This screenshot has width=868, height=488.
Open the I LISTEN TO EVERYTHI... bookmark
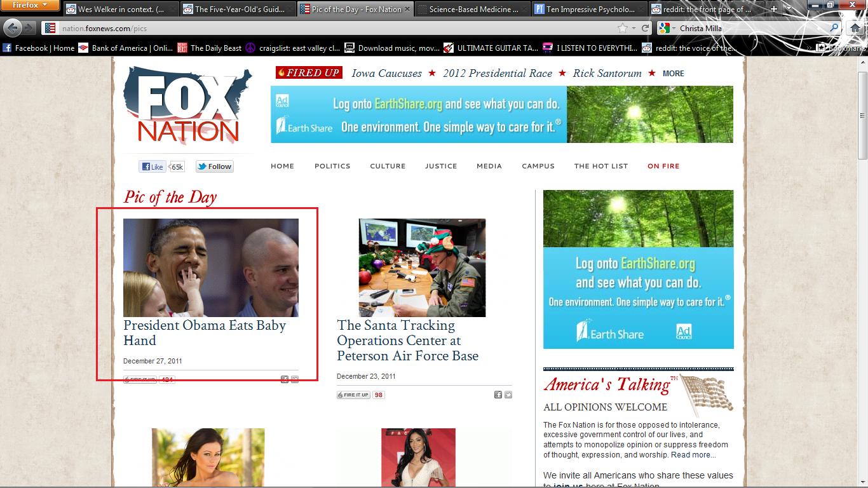(x=590, y=48)
